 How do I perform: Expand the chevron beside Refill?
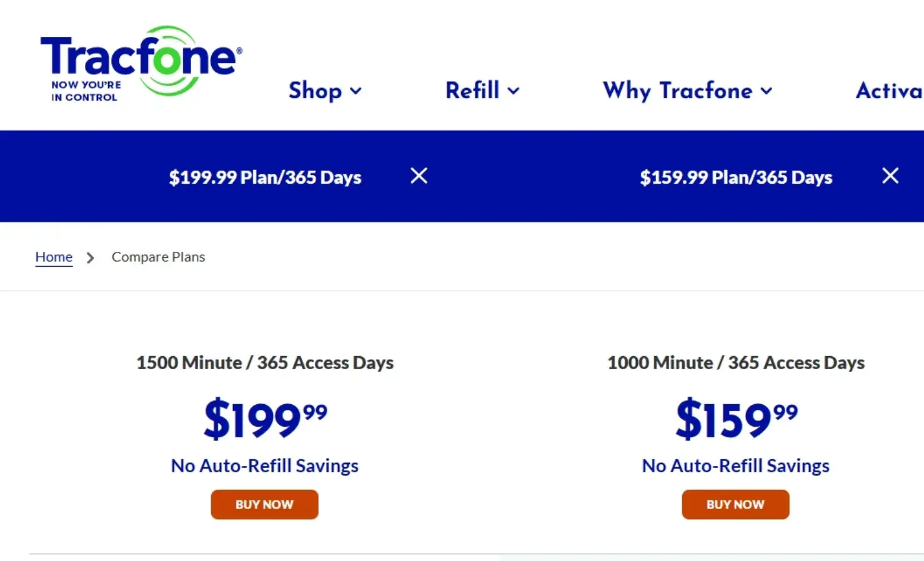pyautogui.click(x=514, y=91)
